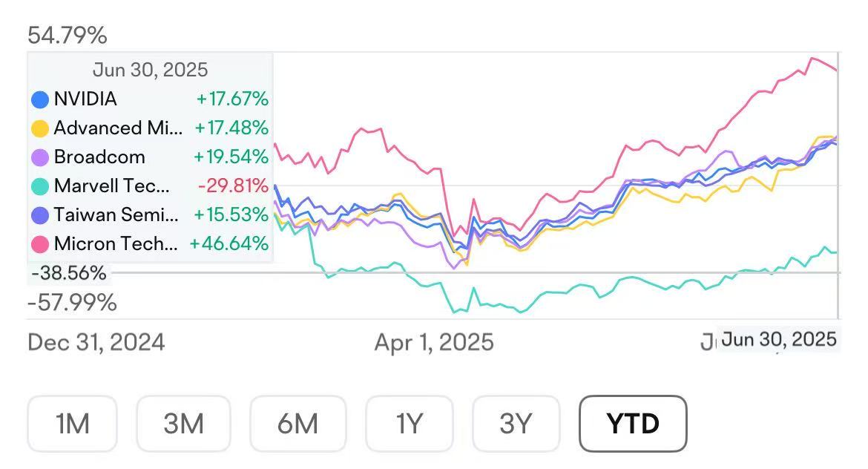Select the Broadcom legend label

click(99, 157)
